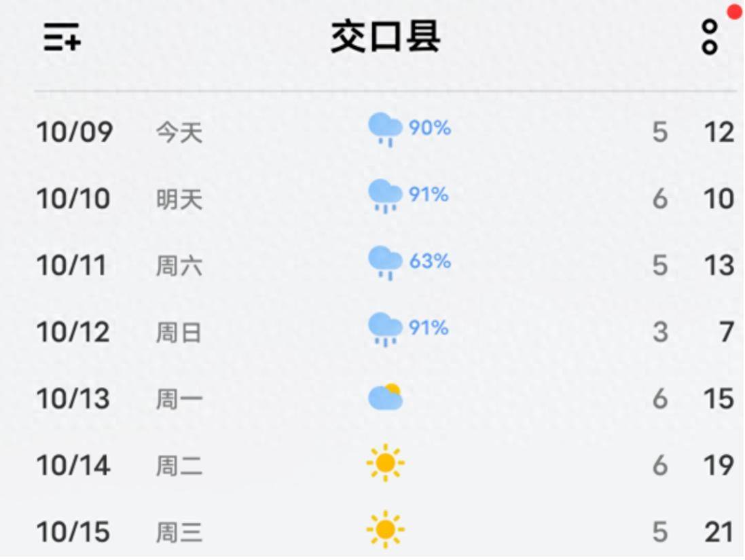Click the high temperature 7 on 10/12
Viewport: 745px width, 560px height.
click(727, 333)
